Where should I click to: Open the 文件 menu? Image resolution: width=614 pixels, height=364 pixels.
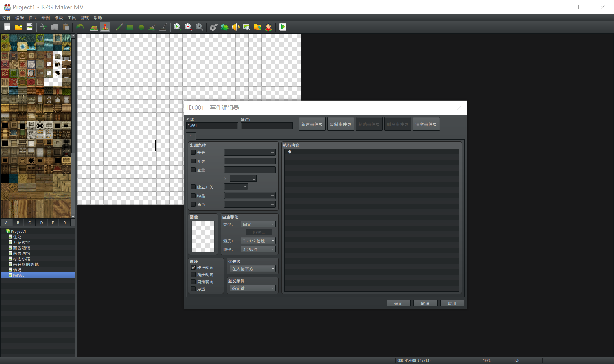(x=7, y=18)
